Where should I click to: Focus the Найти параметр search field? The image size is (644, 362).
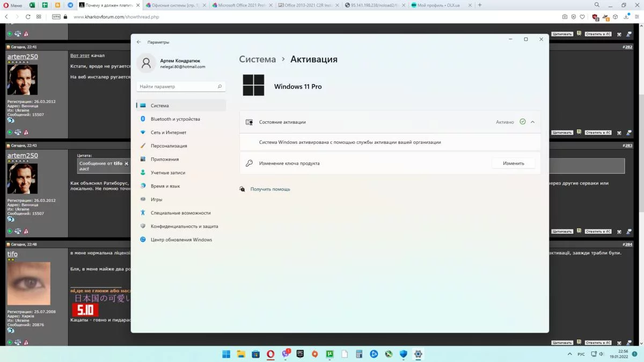pyautogui.click(x=181, y=86)
